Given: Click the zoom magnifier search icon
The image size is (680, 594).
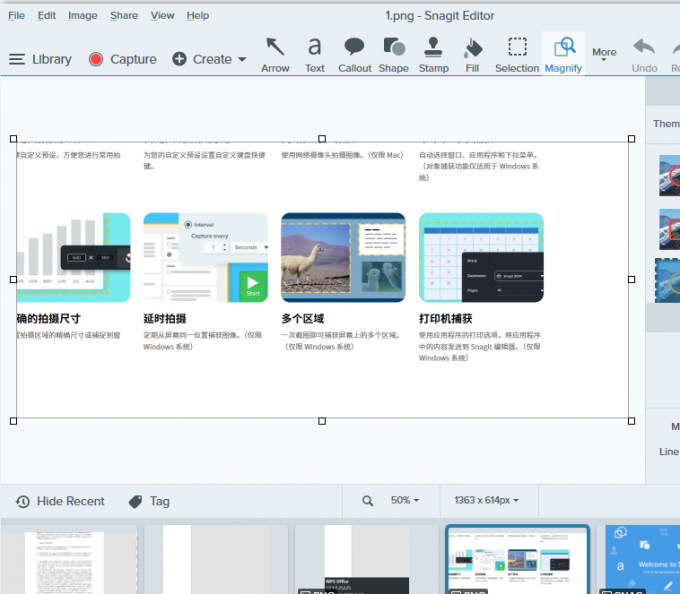Looking at the screenshot, I should 367,501.
